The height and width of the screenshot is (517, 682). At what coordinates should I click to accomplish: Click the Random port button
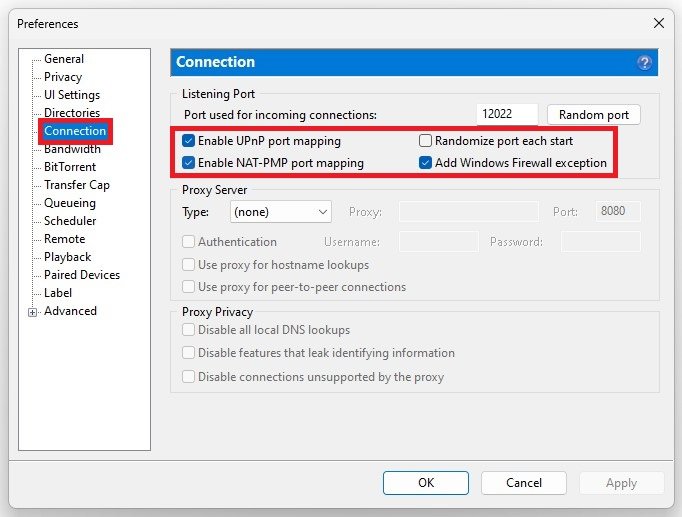[x=594, y=115]
